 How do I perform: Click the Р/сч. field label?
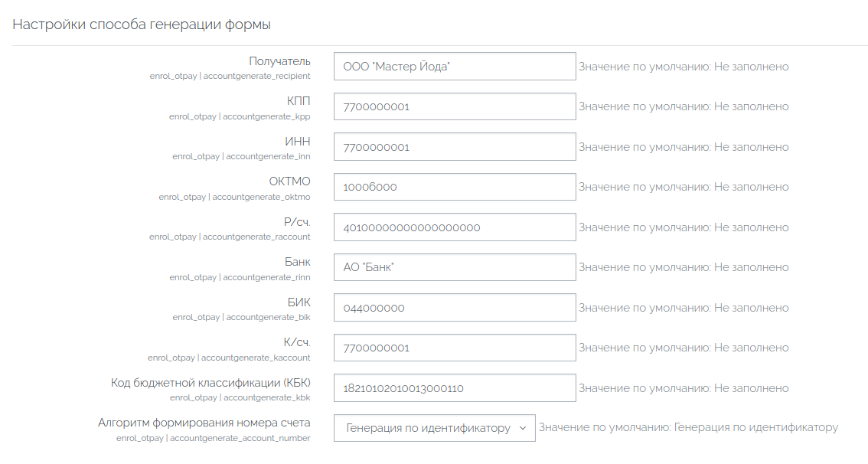click(x=297, y=222)
